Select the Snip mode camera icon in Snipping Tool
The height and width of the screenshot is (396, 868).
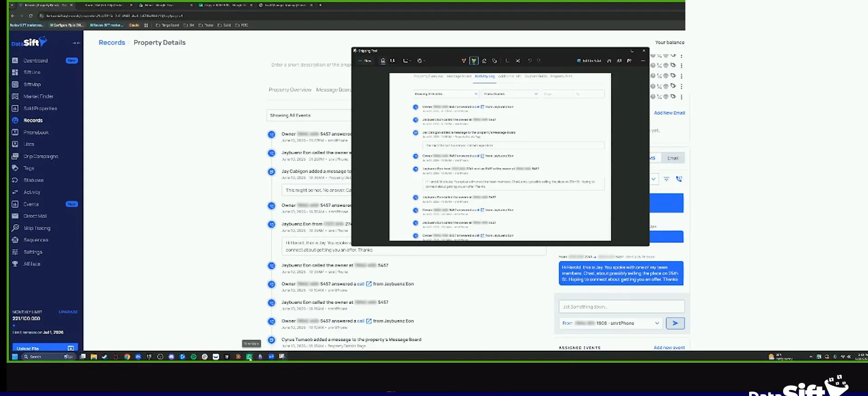coord(383,61)
